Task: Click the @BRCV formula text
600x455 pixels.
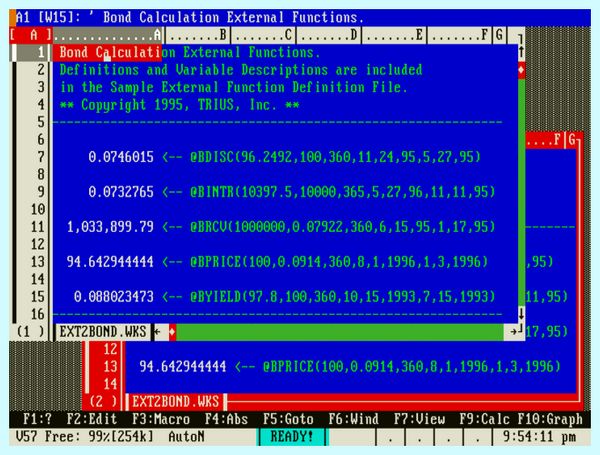Action: [342, 227]
